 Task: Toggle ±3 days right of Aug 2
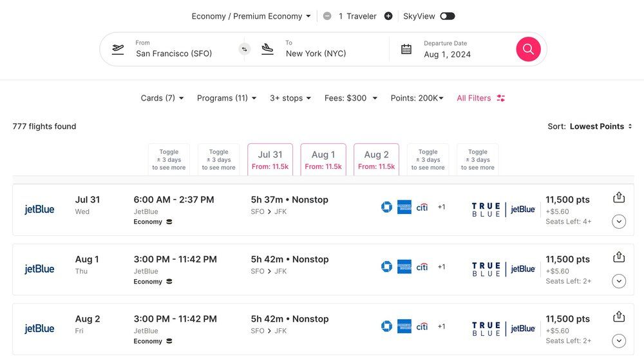click(428, 159)
